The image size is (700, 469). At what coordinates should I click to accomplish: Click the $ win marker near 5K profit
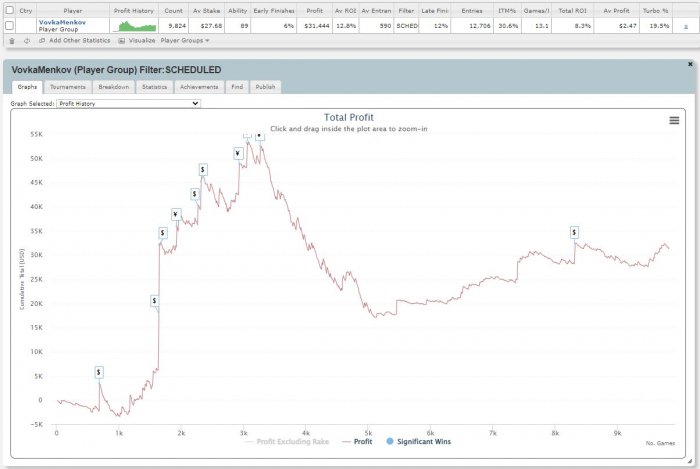click(x=99, y=372)
